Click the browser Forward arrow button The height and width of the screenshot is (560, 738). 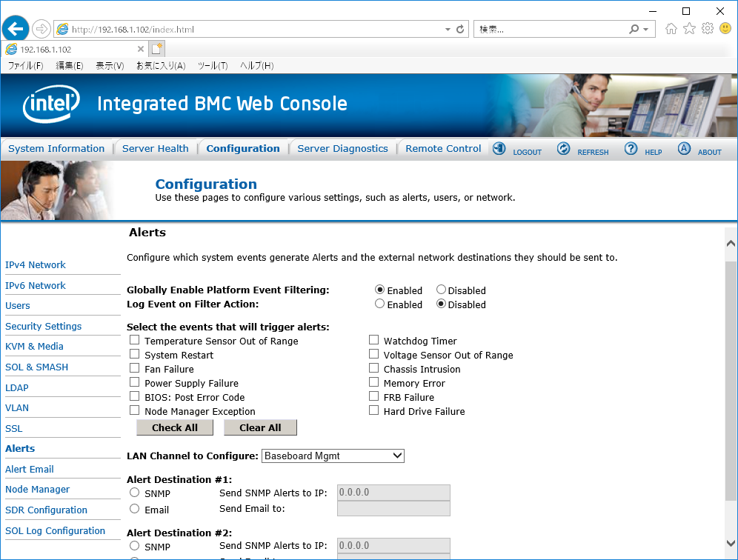pos(41,29)
